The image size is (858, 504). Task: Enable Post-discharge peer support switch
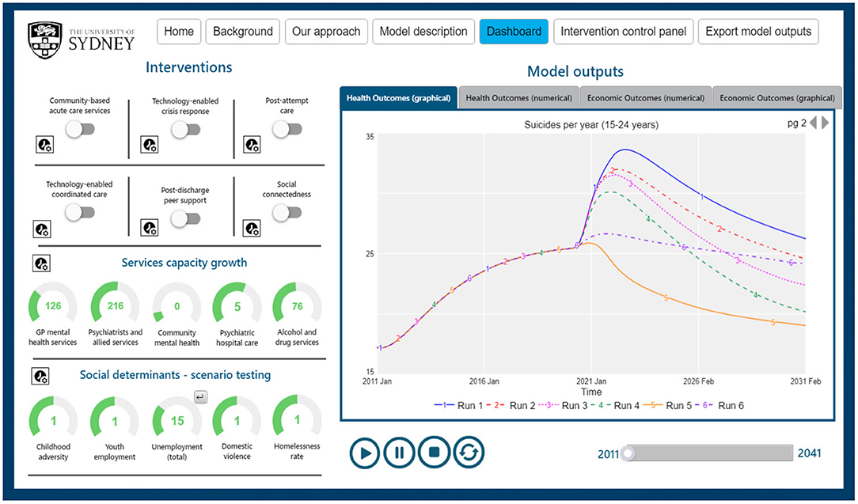pyautogui.click(x=185, y=219)
